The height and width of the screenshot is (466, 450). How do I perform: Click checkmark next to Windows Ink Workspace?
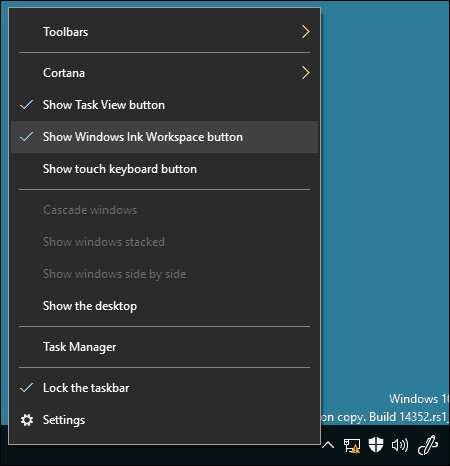point(27,137)
